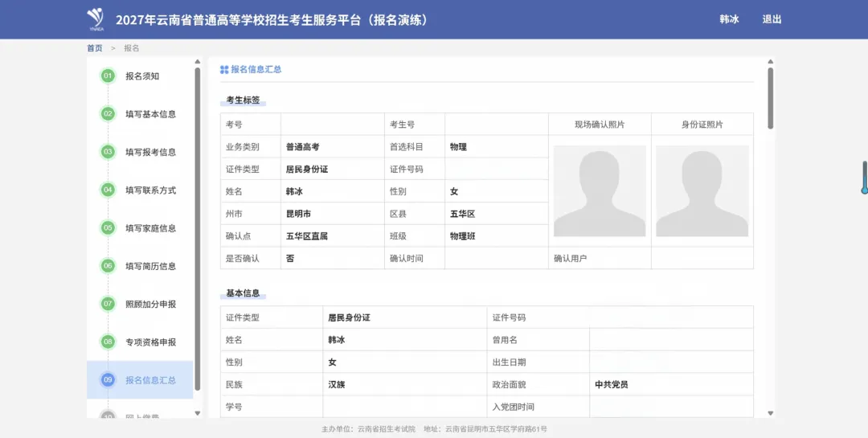Click the four-dot icon beside 报名信息汇总 heading
This screenshot has width=868, height=438.
coord(224,70)
